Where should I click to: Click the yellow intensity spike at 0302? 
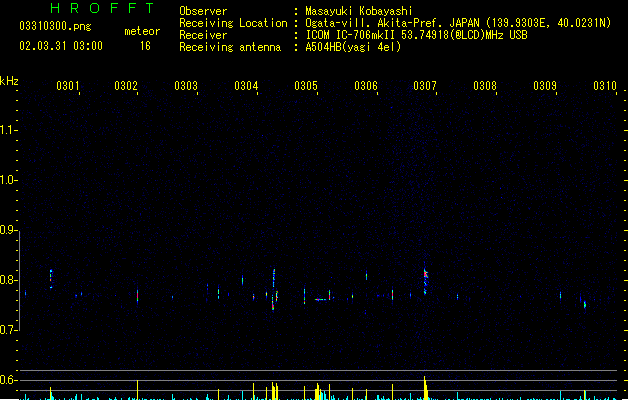[138, 390]
